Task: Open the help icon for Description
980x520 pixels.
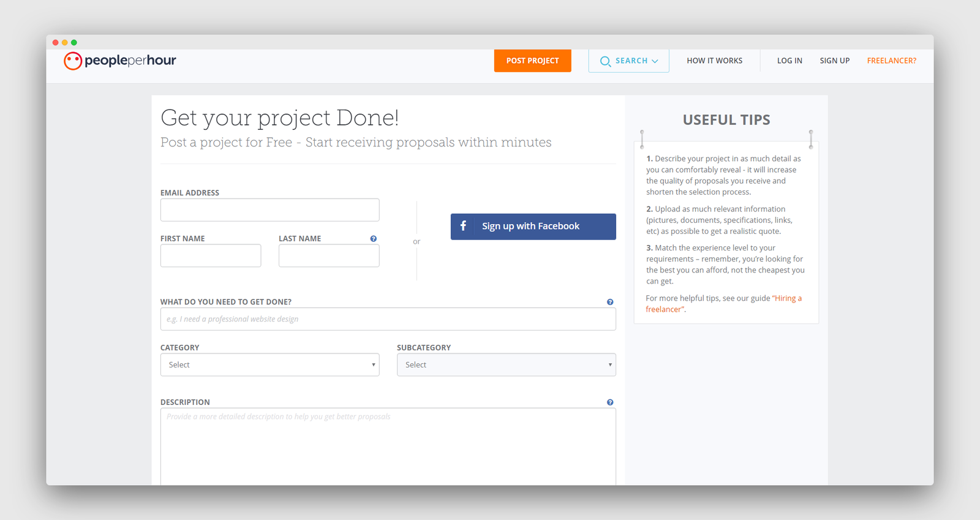Action: [610, 402]
